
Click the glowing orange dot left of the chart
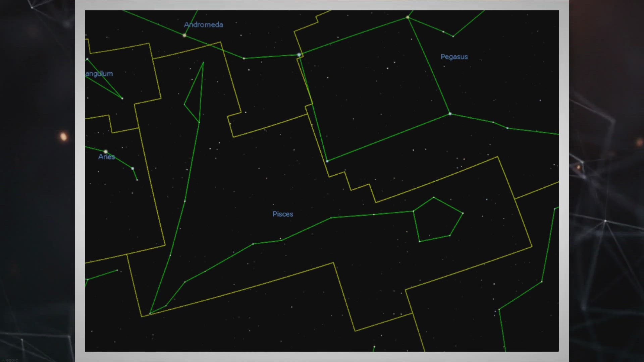[63, 136]
